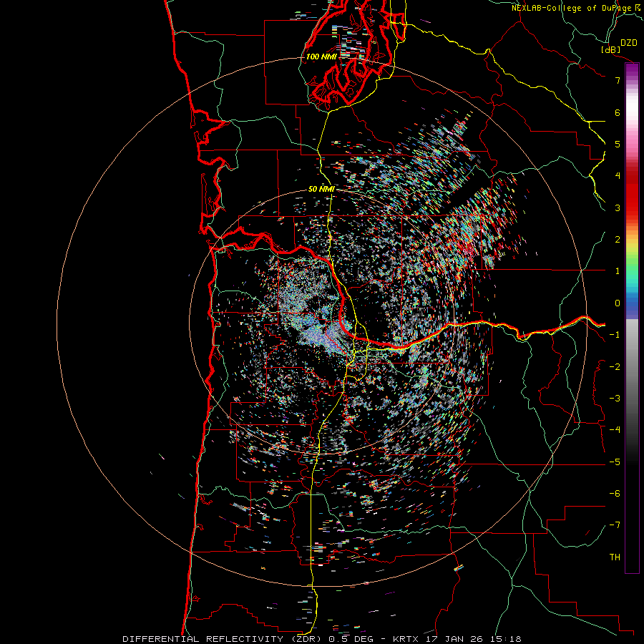The width and height of the screenshot is (644, 644).
Task: Click the DIFFERENTIAL REFLECTIVITY caption text
Action: (x=203, y=639)
